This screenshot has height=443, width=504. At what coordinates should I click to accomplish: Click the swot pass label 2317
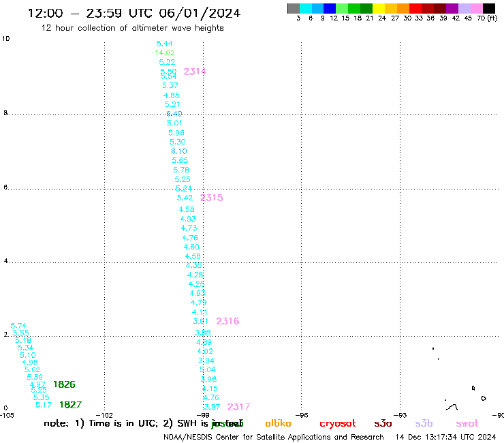coord(238,407)
